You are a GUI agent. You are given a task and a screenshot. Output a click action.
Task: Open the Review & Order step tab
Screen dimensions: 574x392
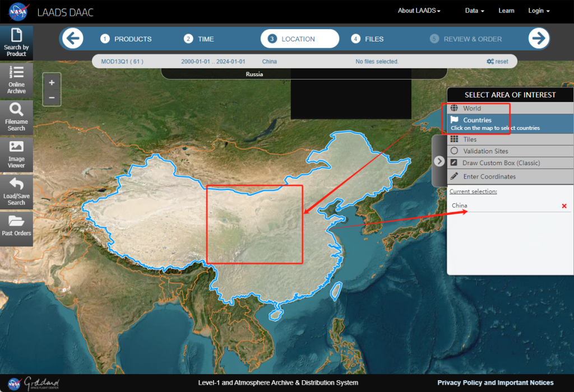tap(466, 39)
